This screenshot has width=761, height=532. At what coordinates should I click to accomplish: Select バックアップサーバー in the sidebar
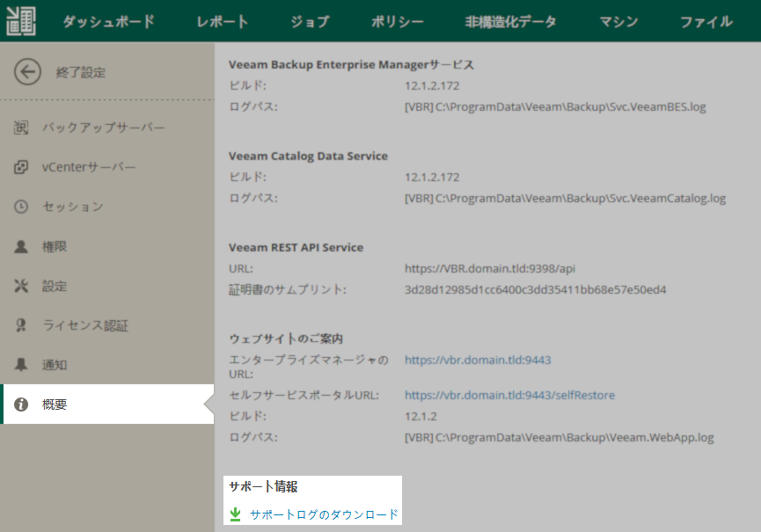(x=106, y=128)
